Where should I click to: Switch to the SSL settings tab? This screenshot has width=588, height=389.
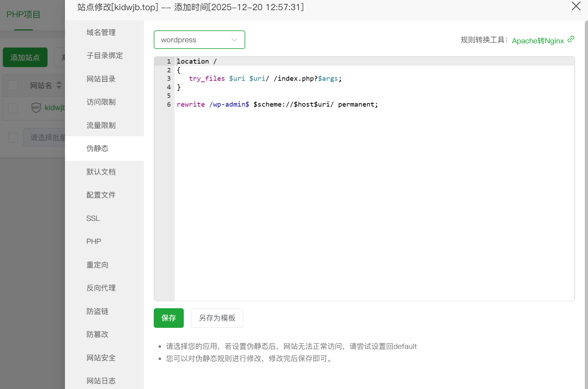pos(93,218)
